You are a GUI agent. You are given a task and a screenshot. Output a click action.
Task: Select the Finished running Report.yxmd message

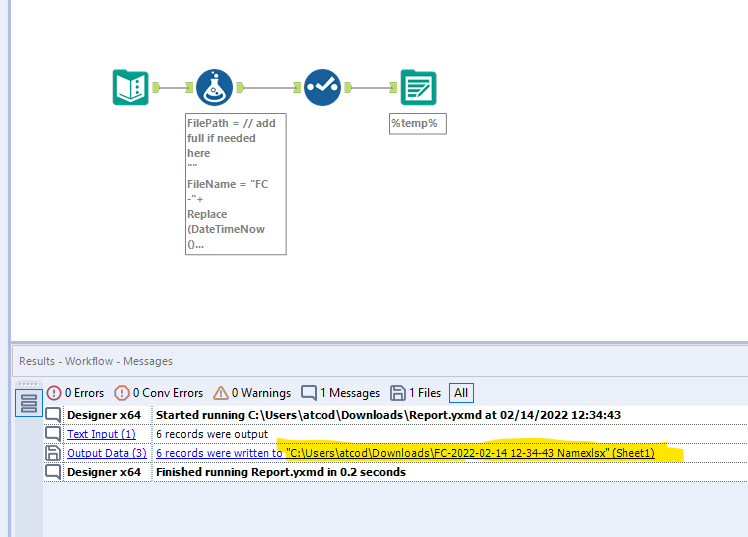pyautogui.click(x=281, y=472)
